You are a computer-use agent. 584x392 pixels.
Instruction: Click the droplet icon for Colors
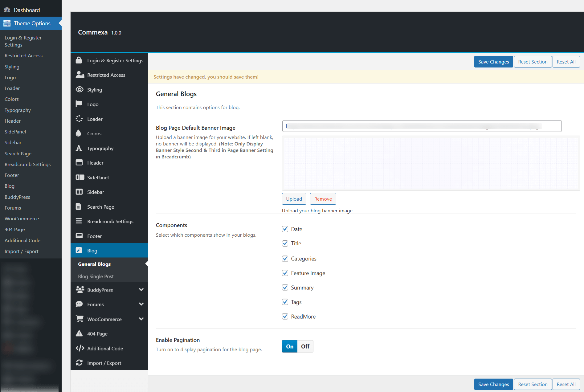(79, 133)
